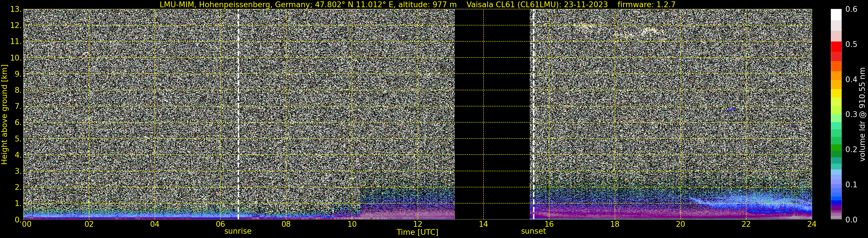
Task: Click the 'sunset' label below the time axis
Action: [x=534, y=231]
